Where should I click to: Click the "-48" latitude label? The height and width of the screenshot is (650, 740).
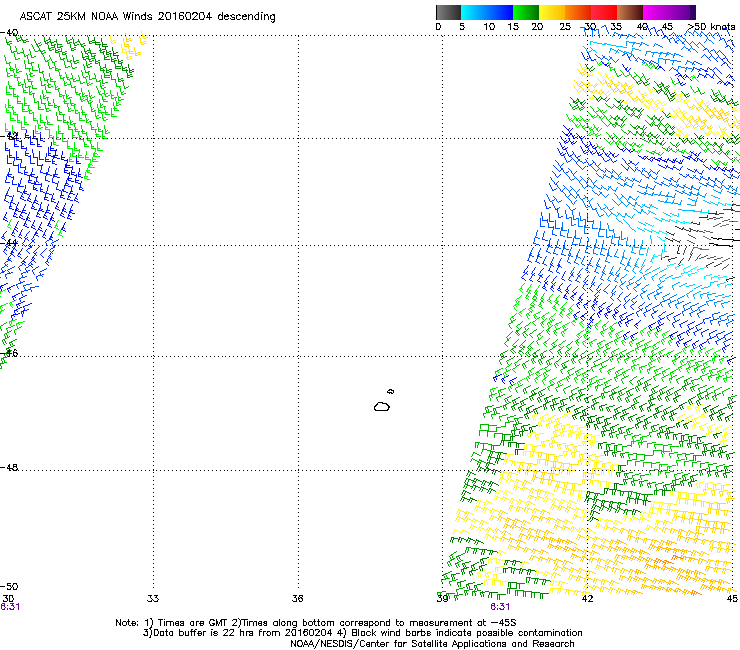coord(9,467)
